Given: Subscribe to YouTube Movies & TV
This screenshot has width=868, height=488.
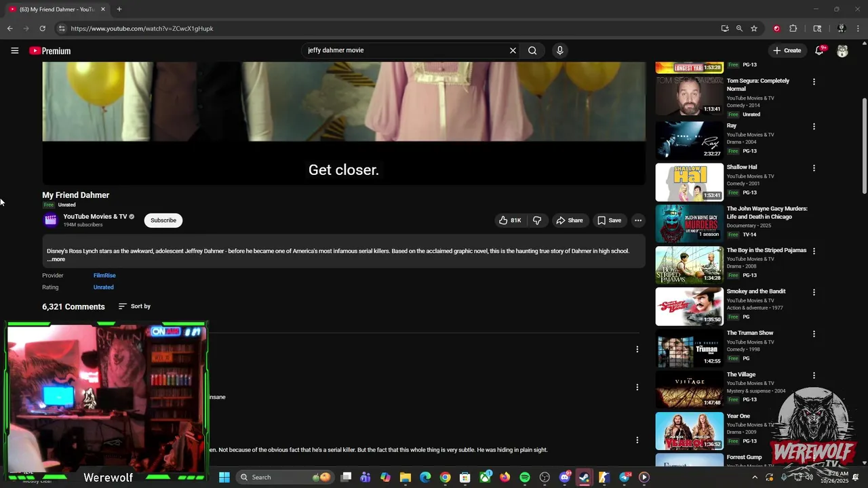Looking at the screenshot, I should pos(163,220).
